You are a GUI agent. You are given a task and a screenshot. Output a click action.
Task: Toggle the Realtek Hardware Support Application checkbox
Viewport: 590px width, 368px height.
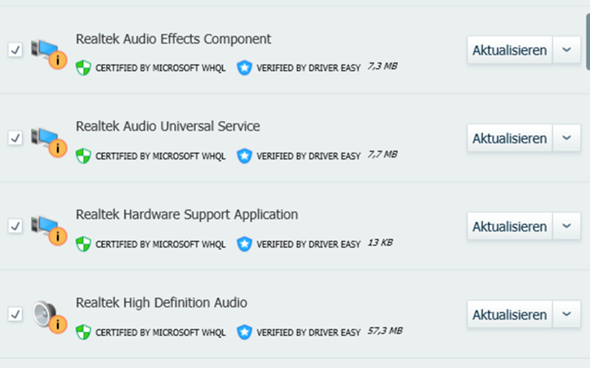pyautogui.click(x=15, y=226)
